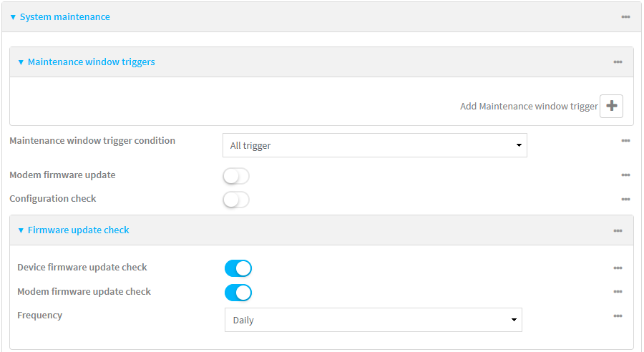The image size is (644, 352).
Task: Open the Daily frequency dropdown
Action: pos(373,320)
